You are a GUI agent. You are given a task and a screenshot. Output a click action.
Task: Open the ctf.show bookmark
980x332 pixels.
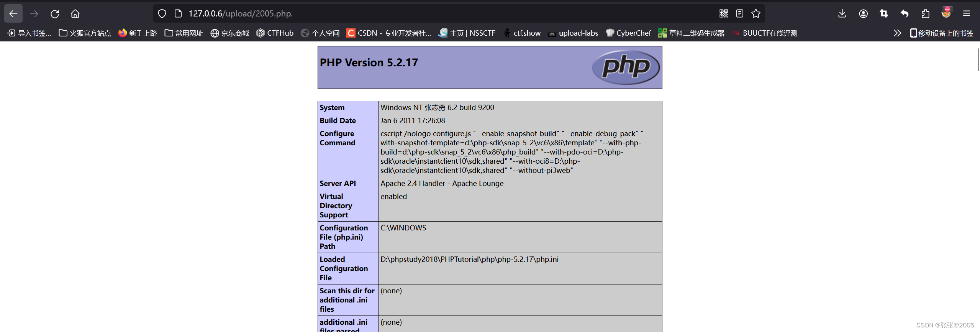522,33
